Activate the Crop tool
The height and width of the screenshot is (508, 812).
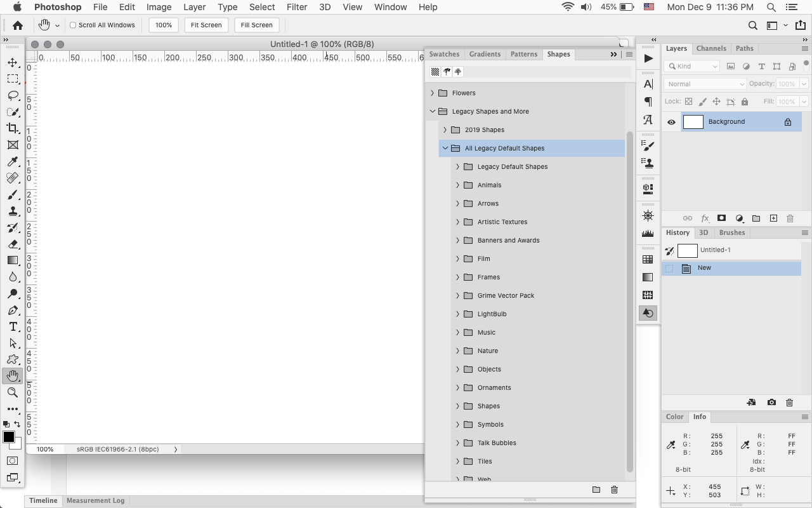point(13,128)
